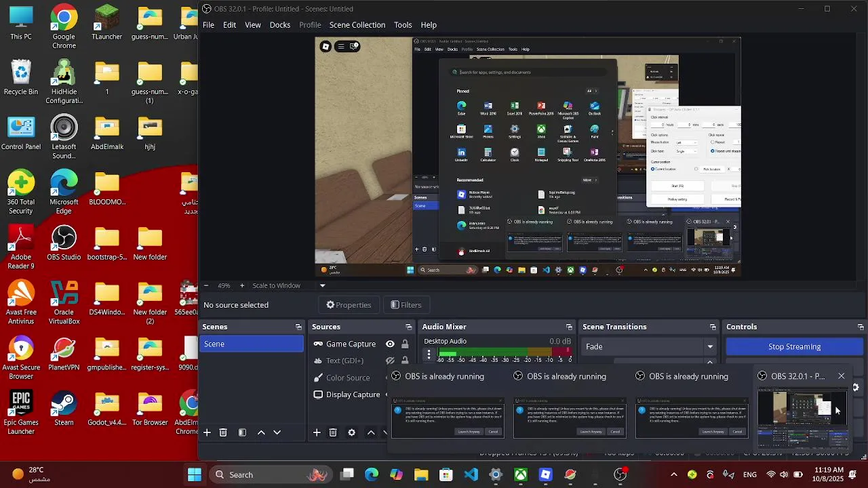Open View menu
The width and height of the screenshot is (868, 488).
[x=253, y=24]
